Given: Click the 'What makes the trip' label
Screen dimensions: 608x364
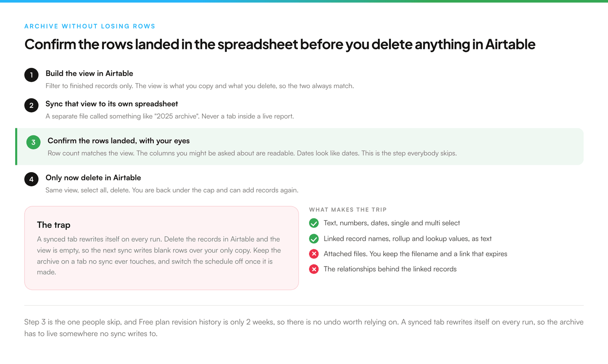Looking at the screenshot, I should click(348, 210).
